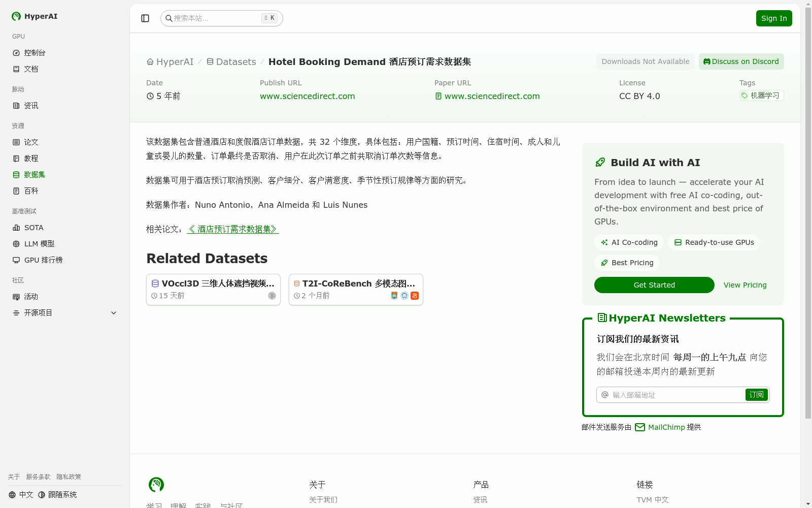Viewport: 812px width, 508px height.
Task: Click the AI Co-coding chip
Action: [x=629, y=242]
